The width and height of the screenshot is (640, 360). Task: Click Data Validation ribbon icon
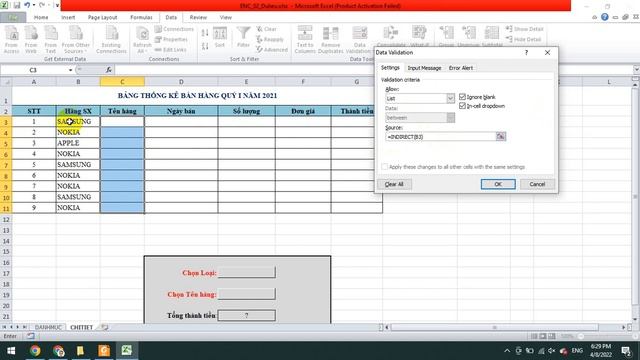(359, 39)
